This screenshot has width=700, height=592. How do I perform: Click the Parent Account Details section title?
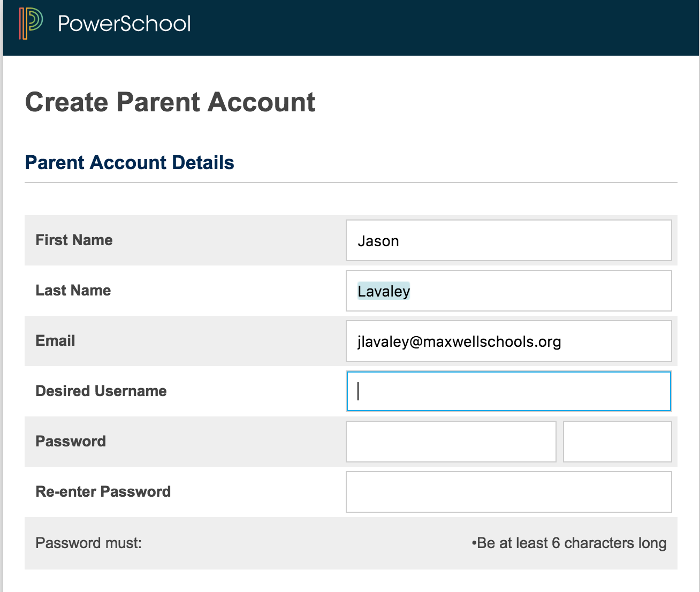pos(130,163)
